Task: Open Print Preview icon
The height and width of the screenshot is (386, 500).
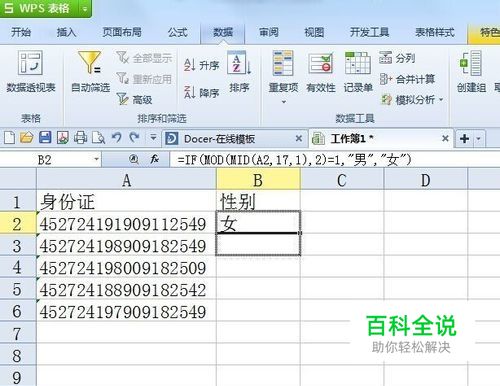Action: (x=98, y=138)
